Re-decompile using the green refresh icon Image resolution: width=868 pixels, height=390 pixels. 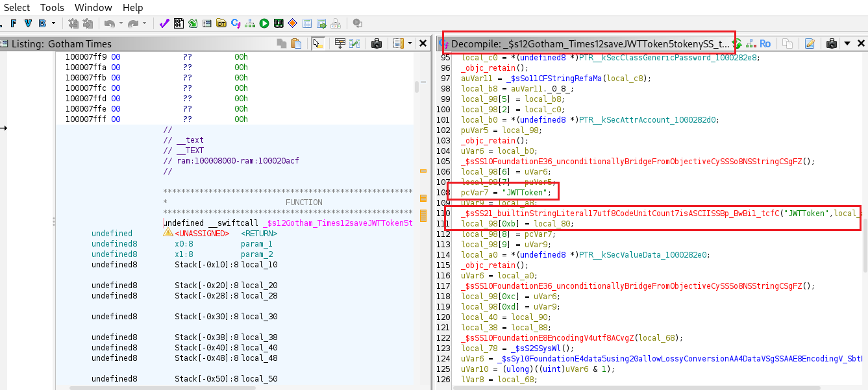pos(737,43)
